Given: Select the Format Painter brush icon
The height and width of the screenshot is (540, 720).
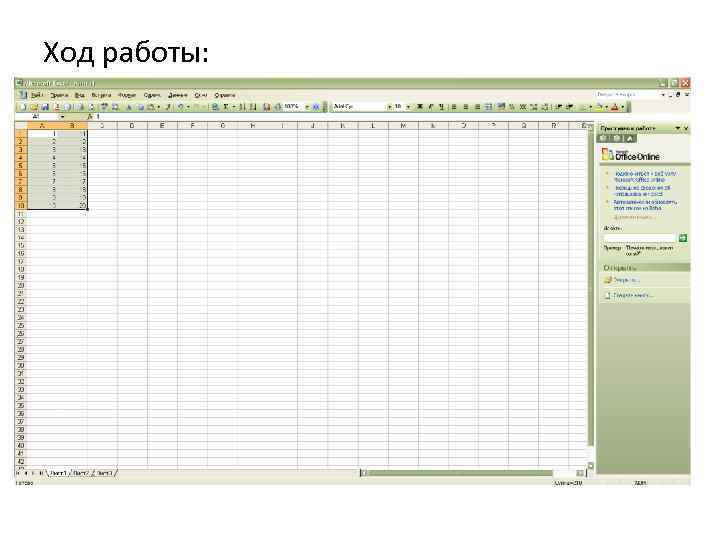Looking at the screenshot, I should pos(169,107).
